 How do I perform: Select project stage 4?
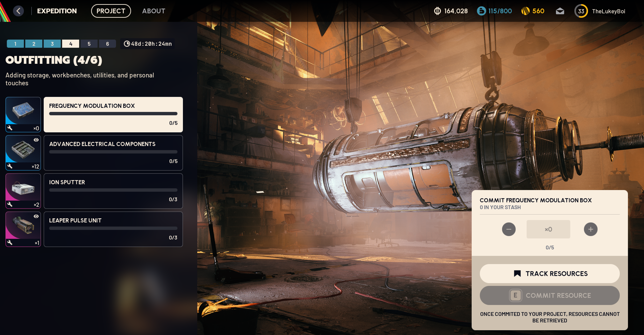[71, 44]
